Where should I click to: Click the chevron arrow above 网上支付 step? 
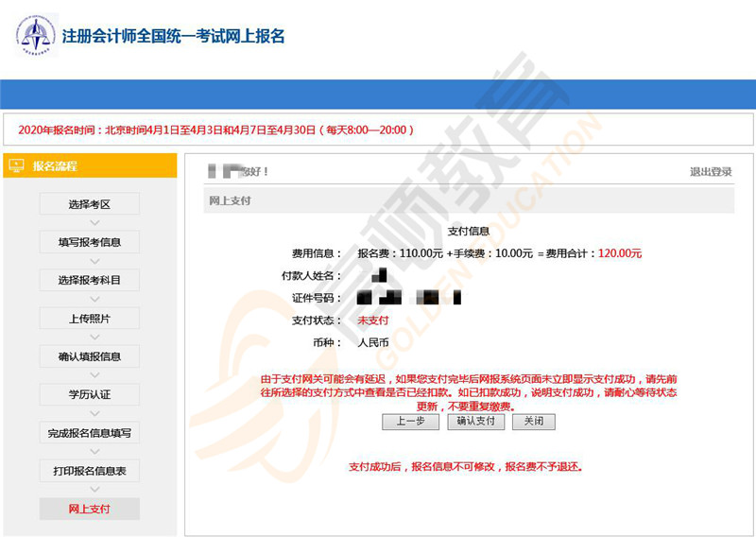click(90, 490)
